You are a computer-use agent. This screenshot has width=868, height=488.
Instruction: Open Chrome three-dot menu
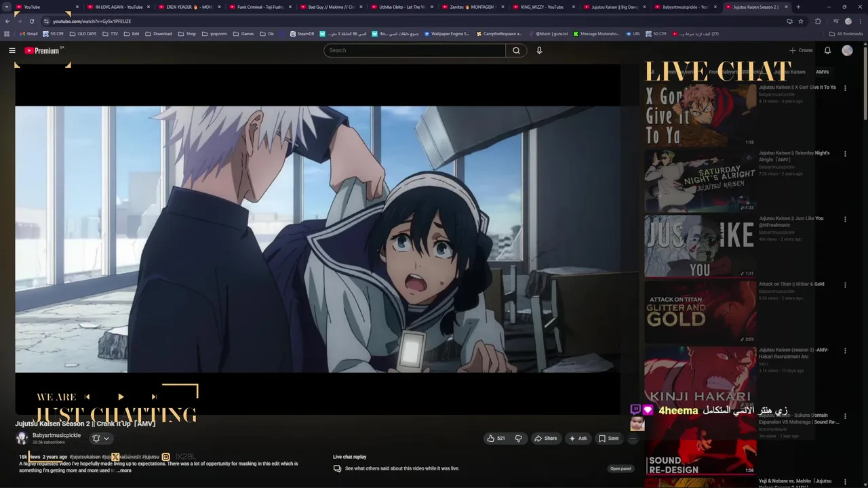(x=861, y=21)
